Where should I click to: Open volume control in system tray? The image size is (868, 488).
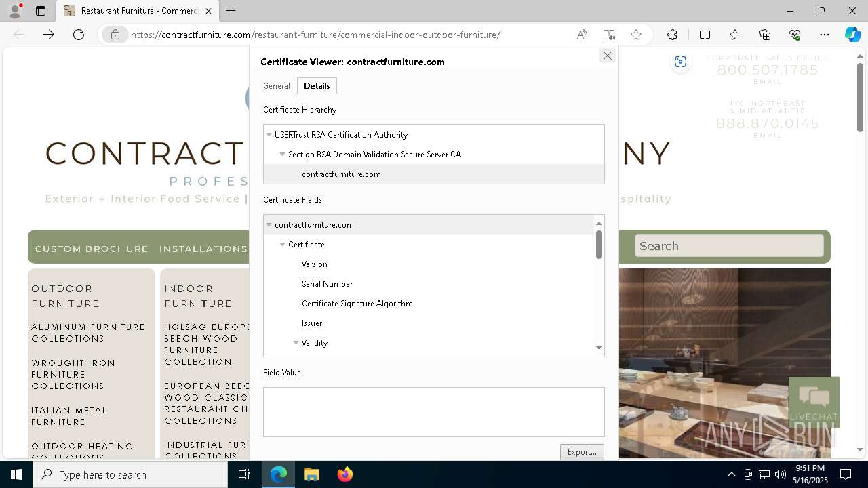point(781,474)
